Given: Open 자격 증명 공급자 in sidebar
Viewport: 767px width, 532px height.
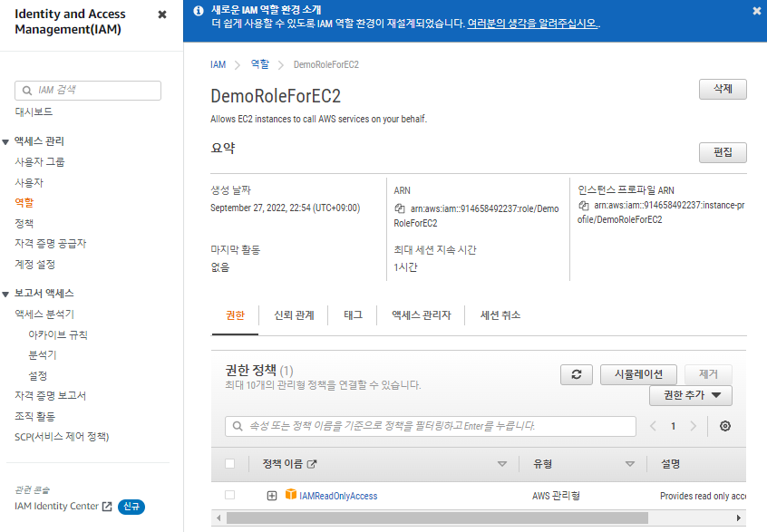Looking at the screenshot, I should (51, 244).
